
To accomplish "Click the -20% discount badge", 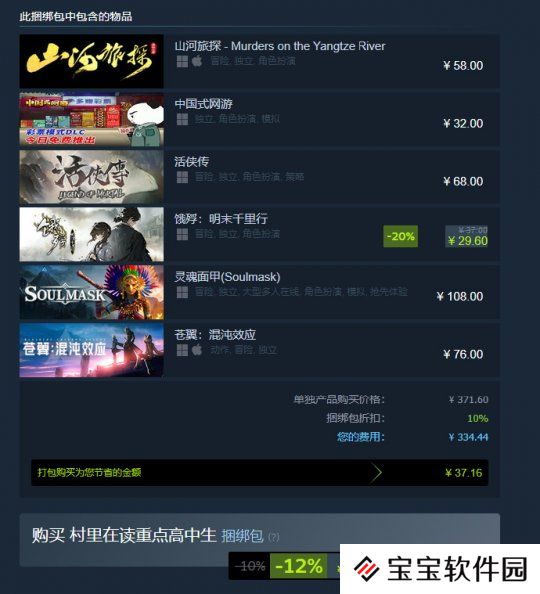I will tap(401, 236).
